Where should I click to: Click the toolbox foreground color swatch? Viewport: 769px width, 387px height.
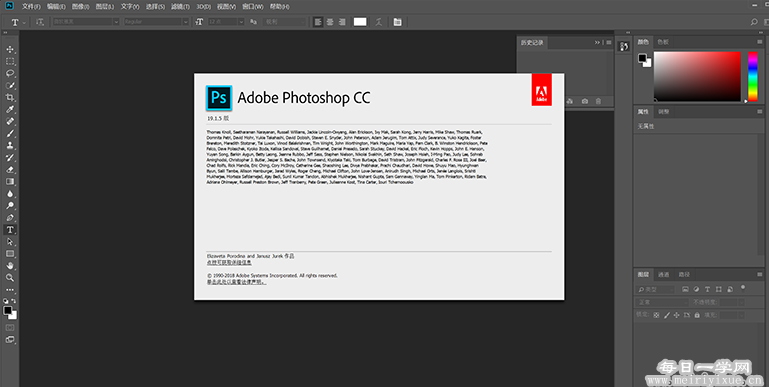pyautogui.click(x=7, y=310)
